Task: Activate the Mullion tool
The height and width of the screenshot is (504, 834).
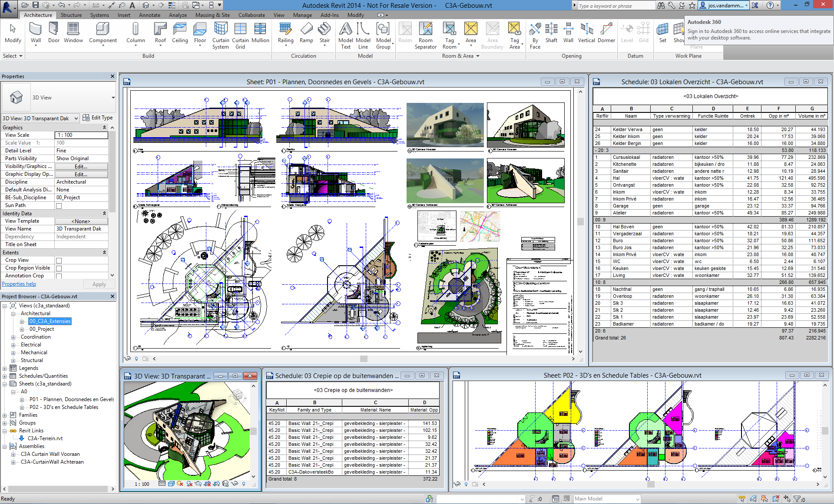Action: point(260,33)
